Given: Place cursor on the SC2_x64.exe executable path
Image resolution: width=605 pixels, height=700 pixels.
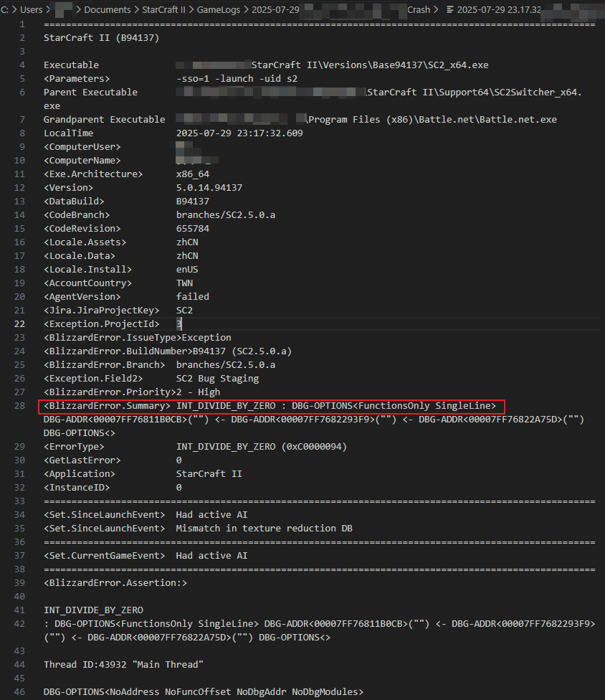Looking at the screenshot, I should [370, 65].
